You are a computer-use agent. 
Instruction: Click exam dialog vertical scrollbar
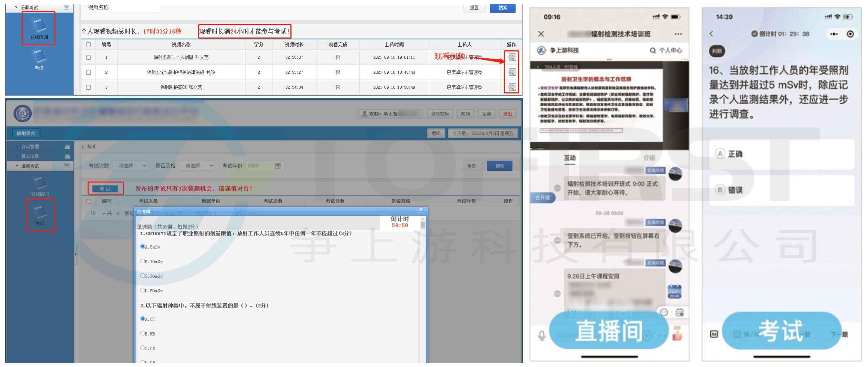point(423,290)
